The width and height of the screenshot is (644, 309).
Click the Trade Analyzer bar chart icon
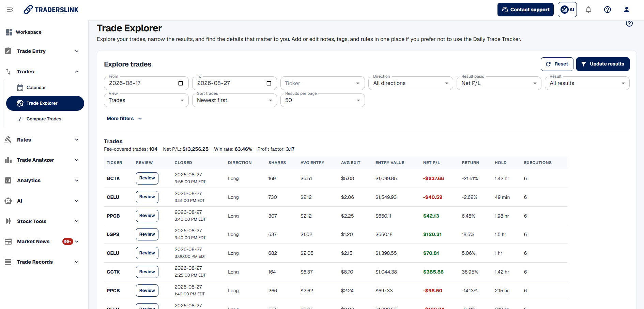click(x=8, y=160)
